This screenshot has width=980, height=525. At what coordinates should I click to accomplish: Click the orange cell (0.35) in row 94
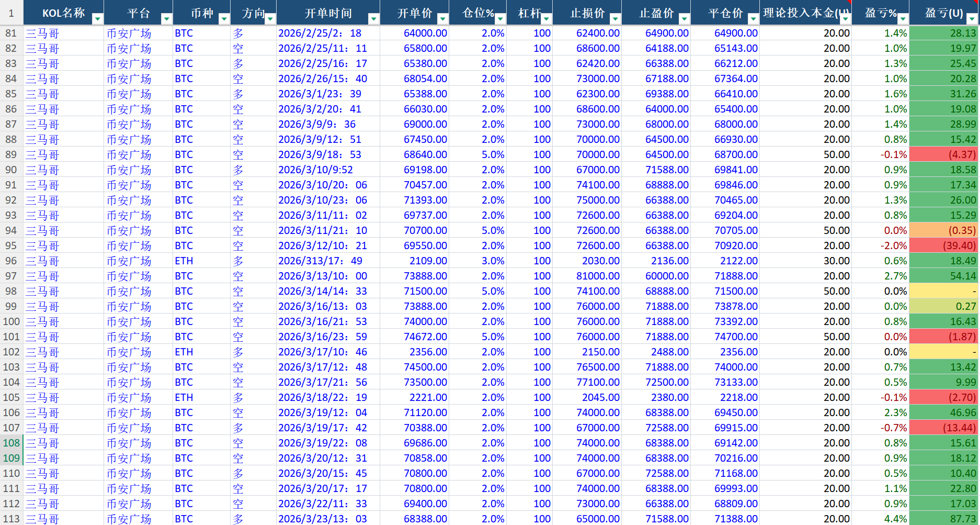pos(943,230)
